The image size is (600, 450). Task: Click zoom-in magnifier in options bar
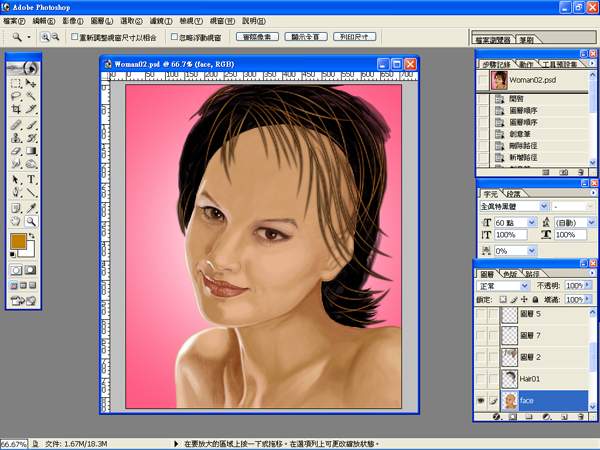click(x=45, y=37)
